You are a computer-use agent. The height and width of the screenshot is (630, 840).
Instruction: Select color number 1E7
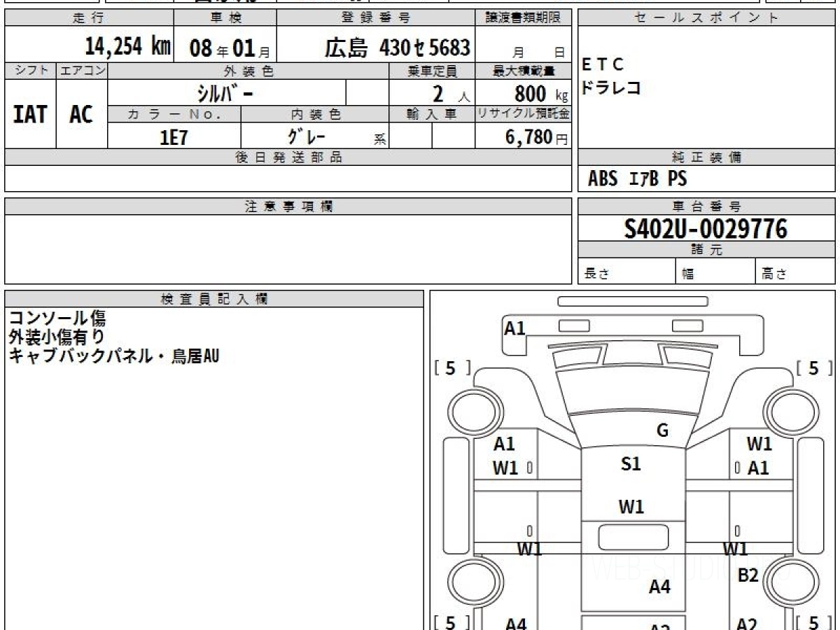click(x=174, y=136)
